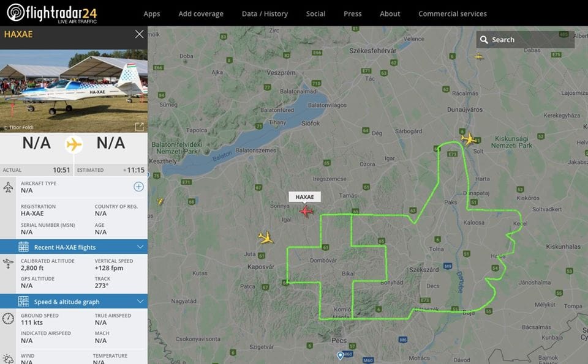Click the small aircraft near Velence
The height and width of the screenshot is (364, 588).
(478, 56)
